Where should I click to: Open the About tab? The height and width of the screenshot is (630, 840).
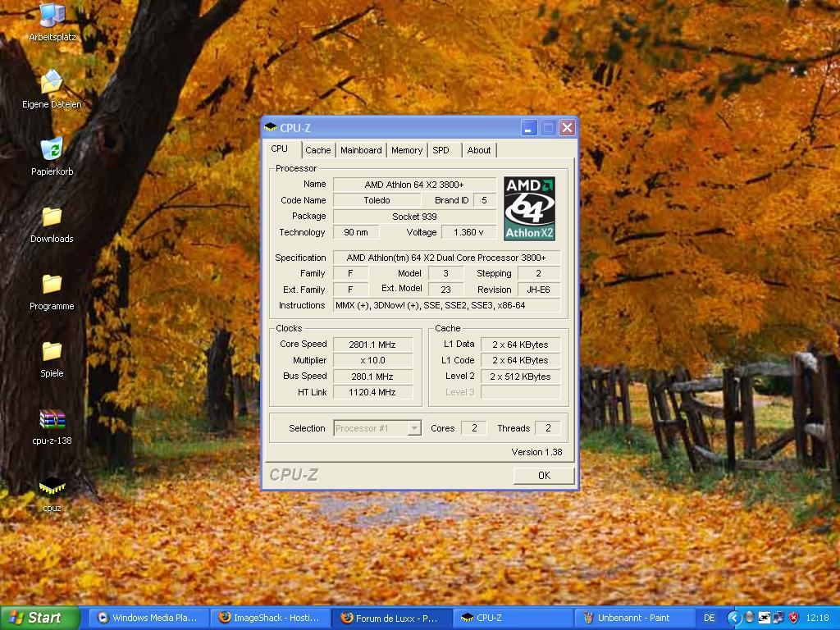click(479, 151)
